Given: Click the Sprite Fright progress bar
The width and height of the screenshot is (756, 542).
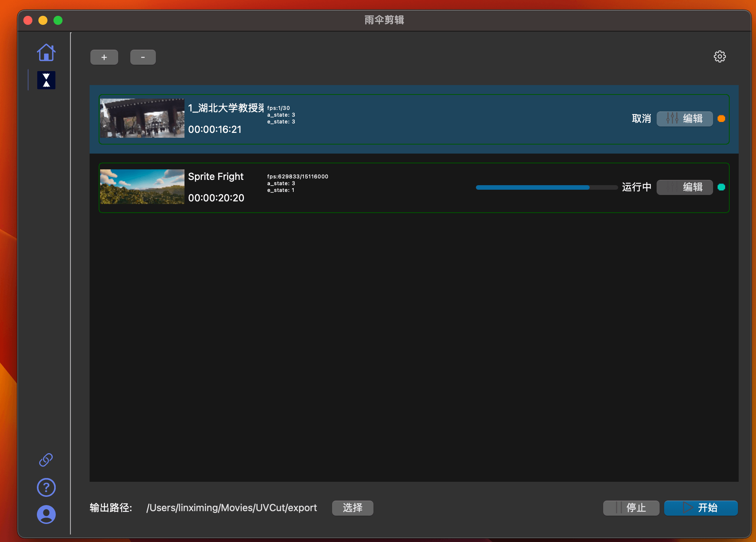Looking at the screenshot, I should point(547,187).
